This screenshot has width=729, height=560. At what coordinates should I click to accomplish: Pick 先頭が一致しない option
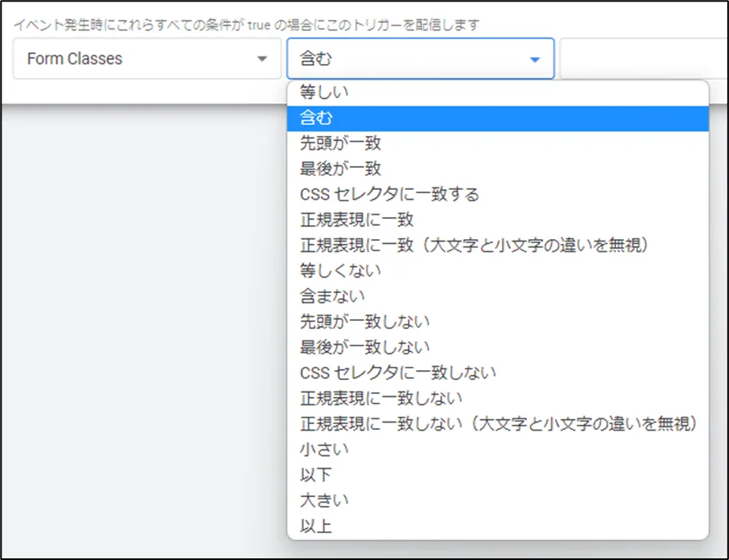point(364,321)
